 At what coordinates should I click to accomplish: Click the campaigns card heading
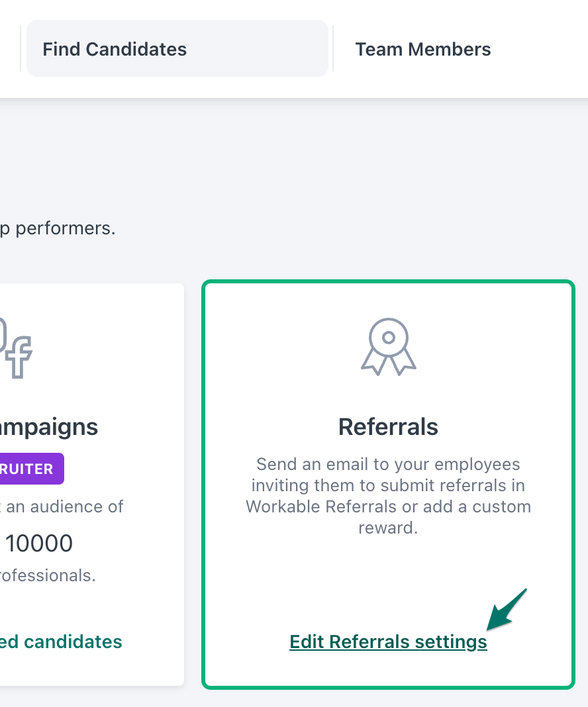[x=48, y=426]
